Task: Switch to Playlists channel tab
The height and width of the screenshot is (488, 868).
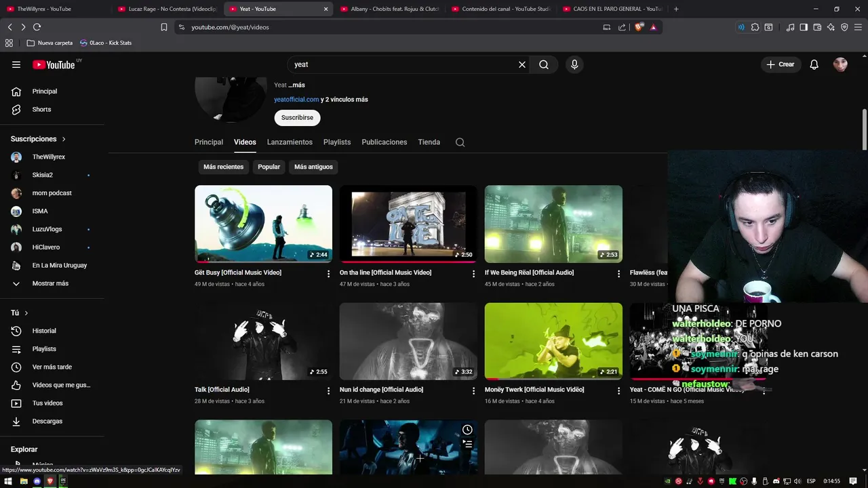Action: pyautogui.click(x=337, y=142)
